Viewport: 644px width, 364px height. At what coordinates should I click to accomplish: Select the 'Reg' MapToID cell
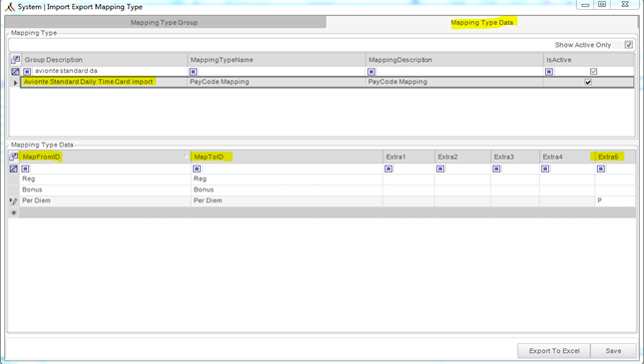pos(287,179)
